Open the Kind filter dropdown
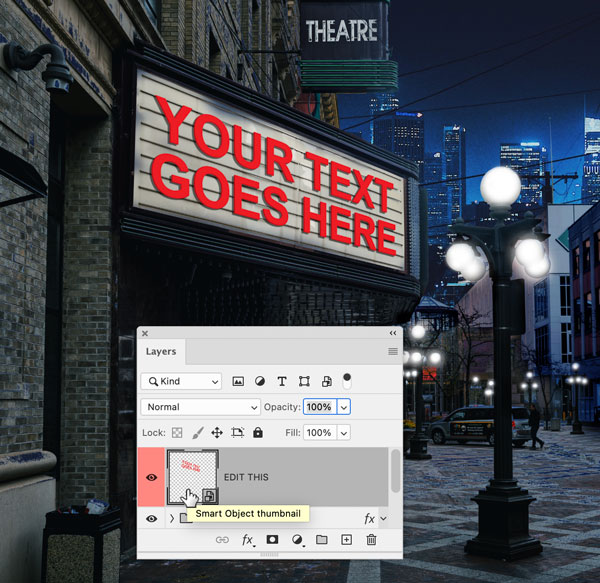 (181, 381)
